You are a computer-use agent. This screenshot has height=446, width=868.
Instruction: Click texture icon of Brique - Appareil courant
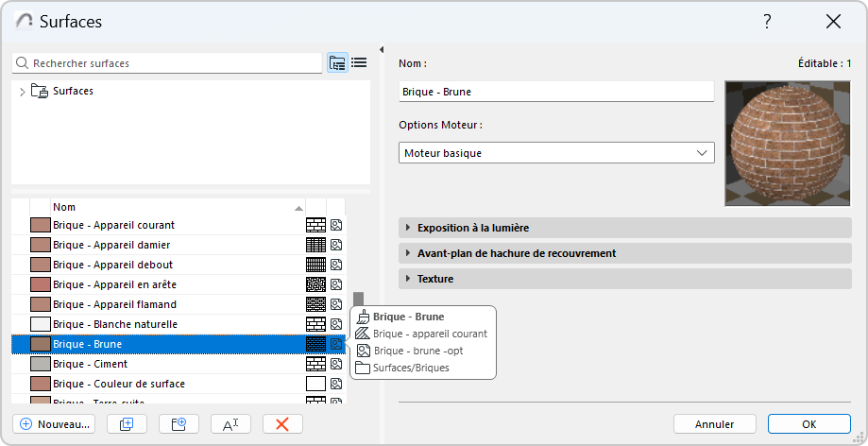pyautogui.click(x=336, y=225)
